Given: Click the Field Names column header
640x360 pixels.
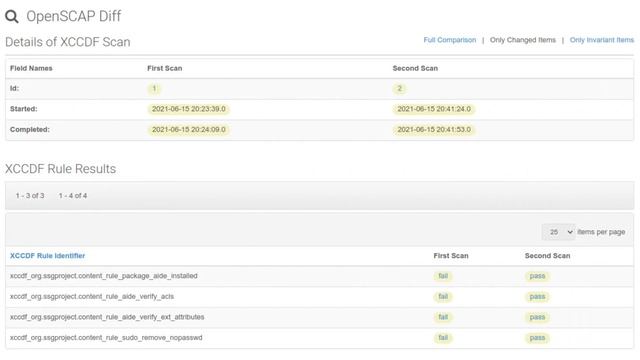Looking at the screenshot, I should click(x=31, y=68).
